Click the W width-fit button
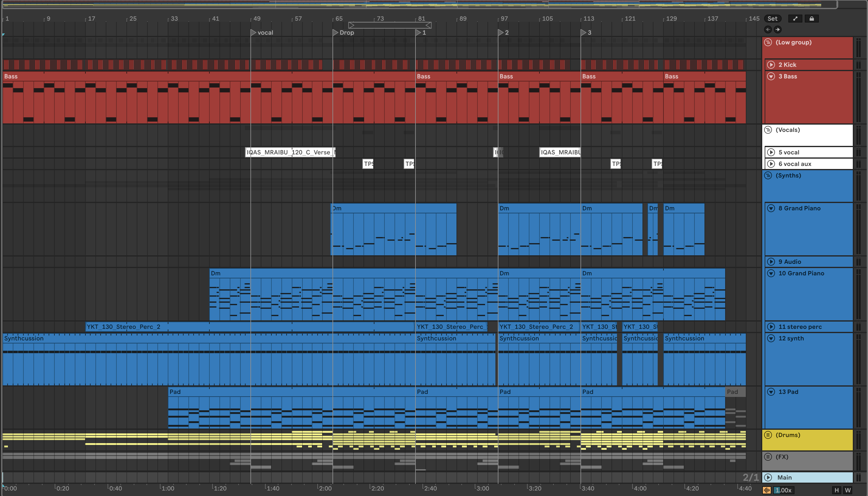Screen dimensions: 868x496 tap(848, 490)
